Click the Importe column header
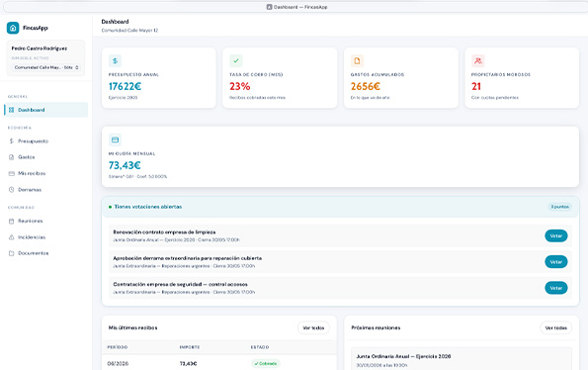The width and height of the screenshot is (588, 370). pyautogui.click(x=190, y=347)
